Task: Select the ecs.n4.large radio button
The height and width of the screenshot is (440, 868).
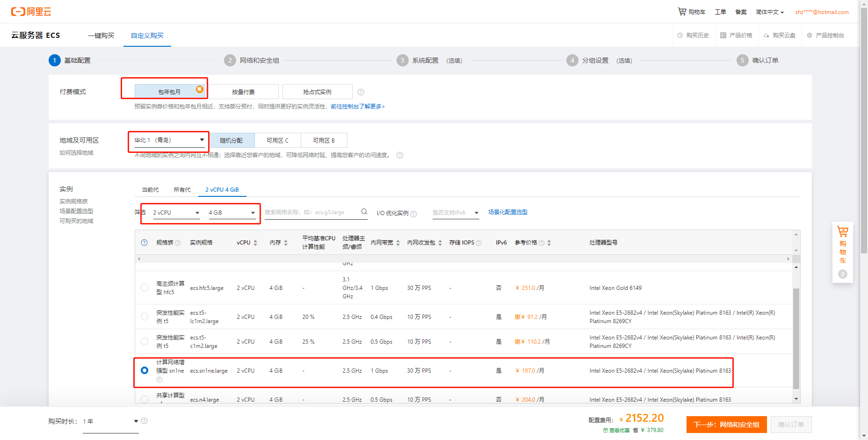Action: coord(145,399)
